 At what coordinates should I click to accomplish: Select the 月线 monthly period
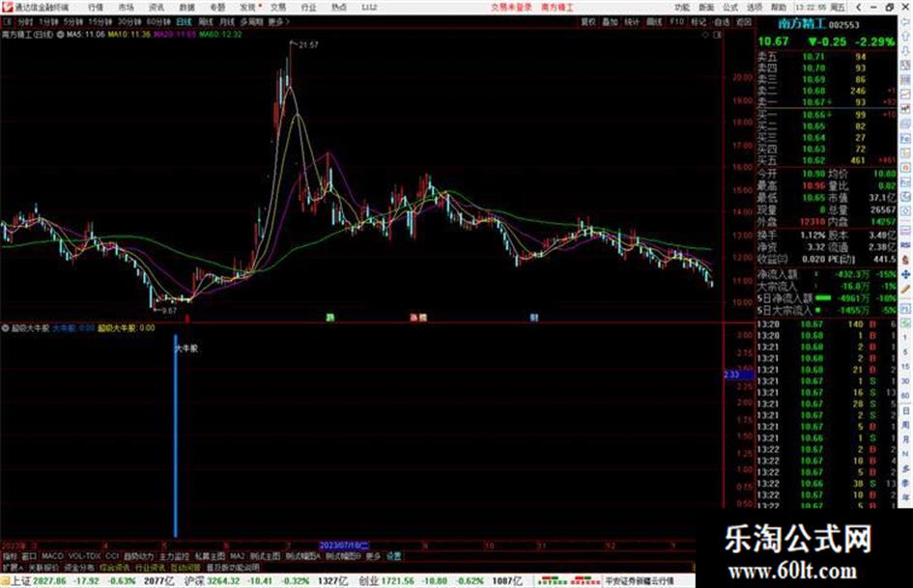click(226, 21)
